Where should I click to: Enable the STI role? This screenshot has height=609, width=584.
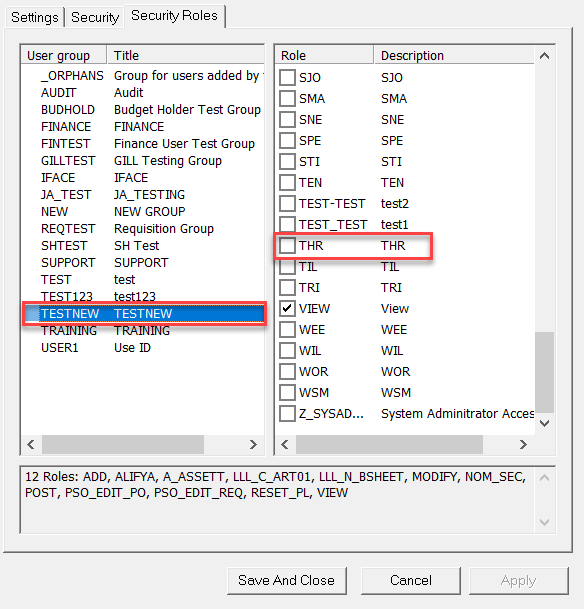pyautogui.click(x=287, y=161)
